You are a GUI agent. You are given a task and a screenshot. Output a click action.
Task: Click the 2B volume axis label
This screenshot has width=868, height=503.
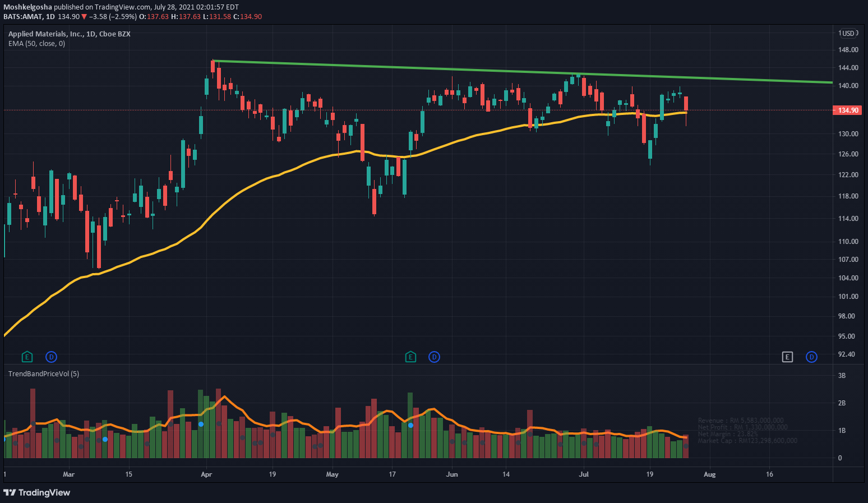[842, 403]
